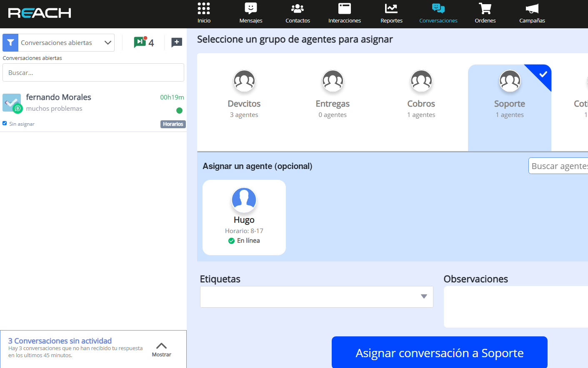Open the Contactos section
Viewport: 588px width, 368px height.
click(298, 13)
